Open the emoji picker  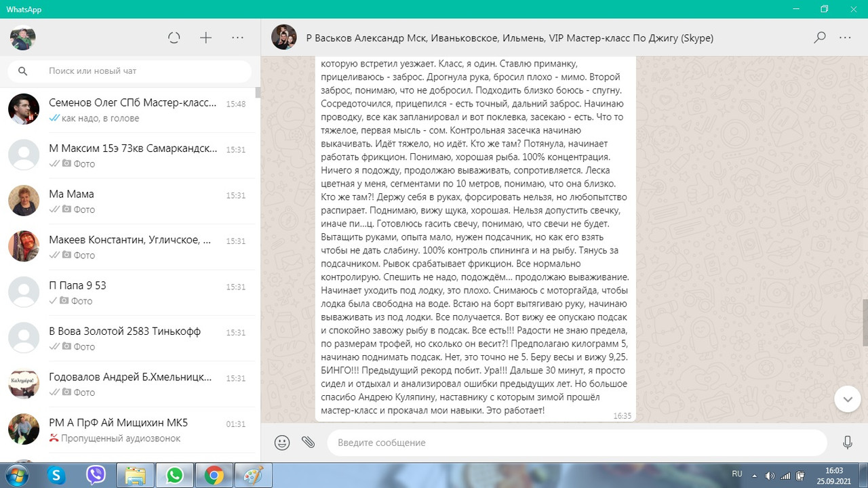point(281,442)
